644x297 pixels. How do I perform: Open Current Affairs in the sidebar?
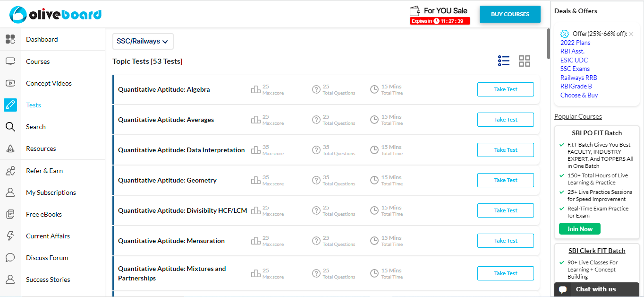click(x=48, y=236)
